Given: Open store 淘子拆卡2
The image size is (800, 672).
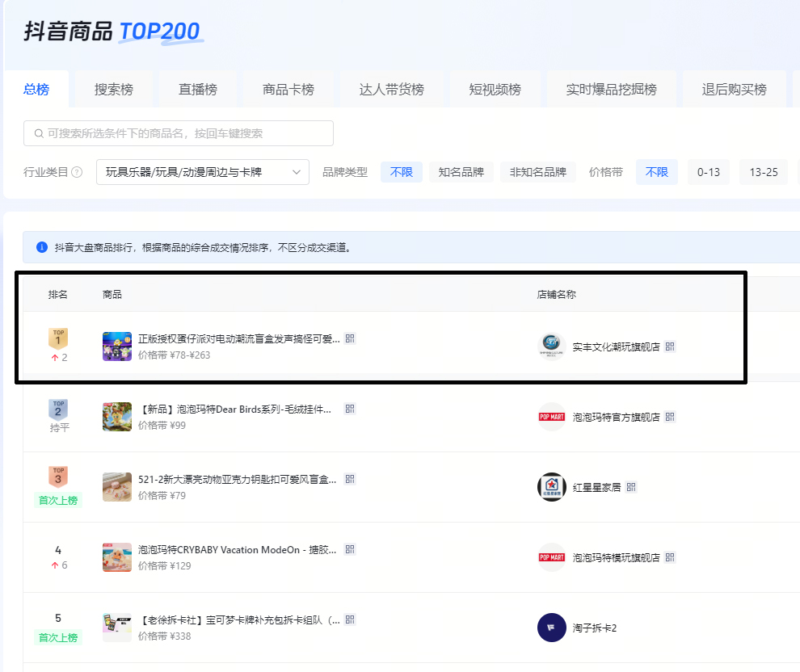Looking at the screenshot, I should tap(595, 628).
